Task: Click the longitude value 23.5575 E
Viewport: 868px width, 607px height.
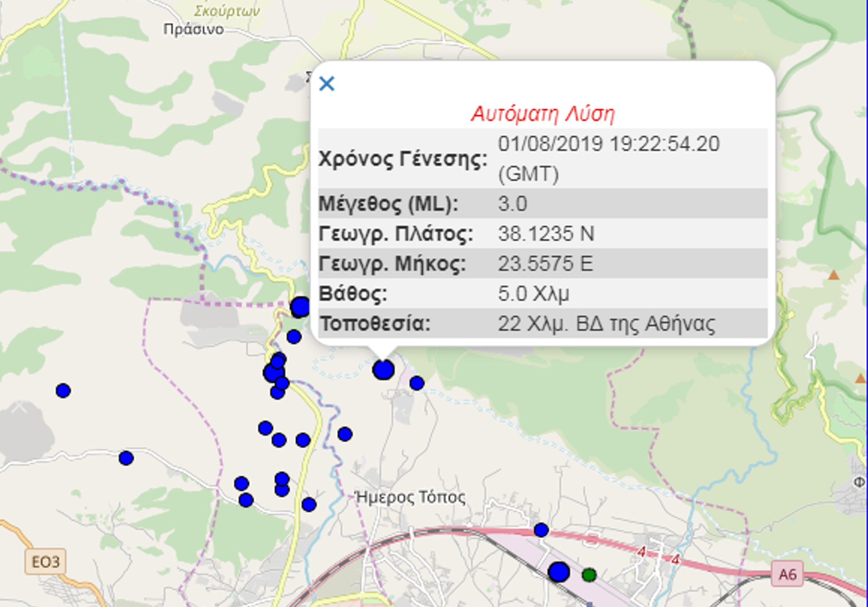Action: 545,264
